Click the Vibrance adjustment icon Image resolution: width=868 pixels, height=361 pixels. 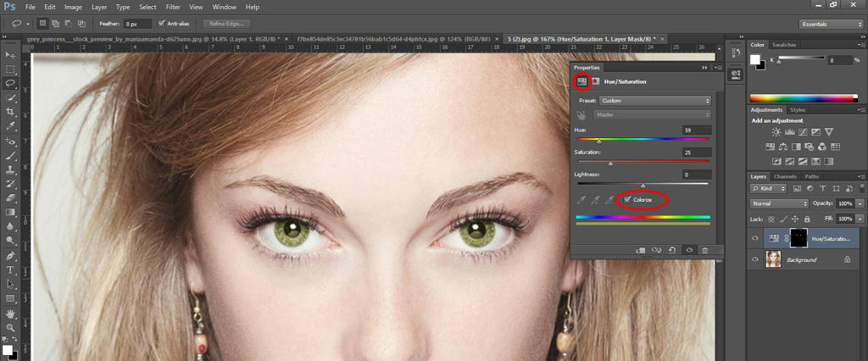(829, 132)
